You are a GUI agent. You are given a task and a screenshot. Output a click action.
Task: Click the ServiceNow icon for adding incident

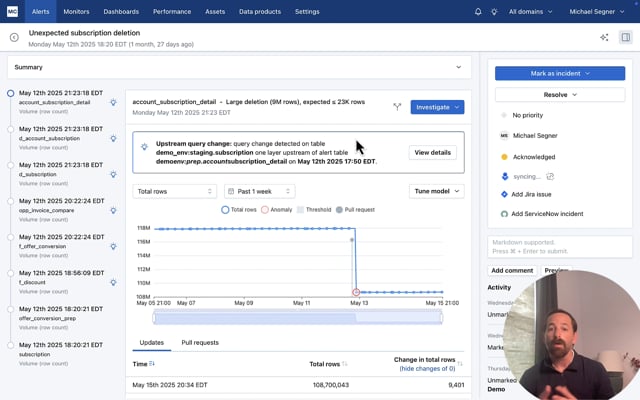[504, 213]
